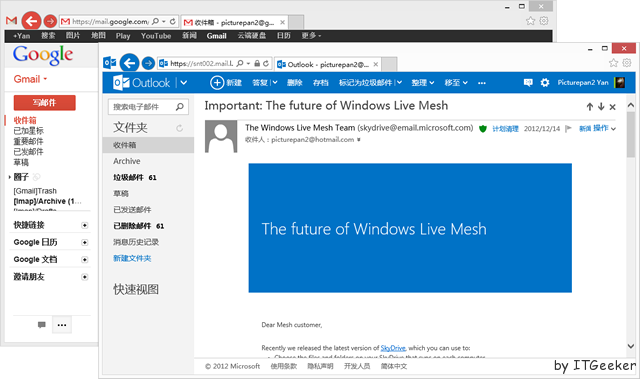Expand the recipient details arrow beside picturepan2@hotmail.com

(x=359, y=140)
